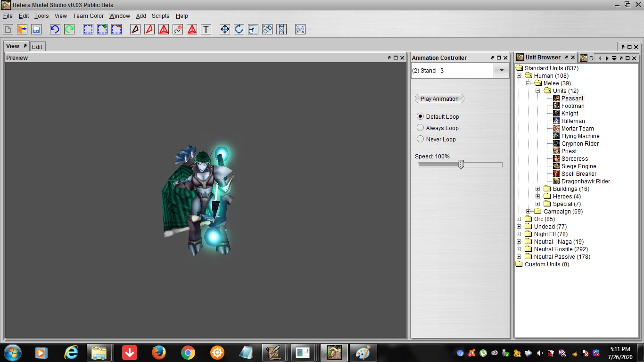Expand the Night Elf (78) node
This screenshot has width=644, height=362.
[519, 234]
